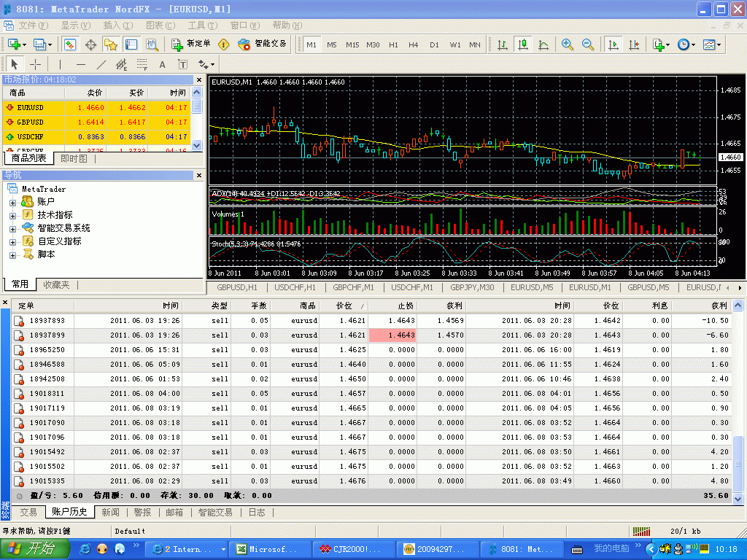Screen dimensions: 747x560
Task: Click the 开始 Start button
Action: 33,549
